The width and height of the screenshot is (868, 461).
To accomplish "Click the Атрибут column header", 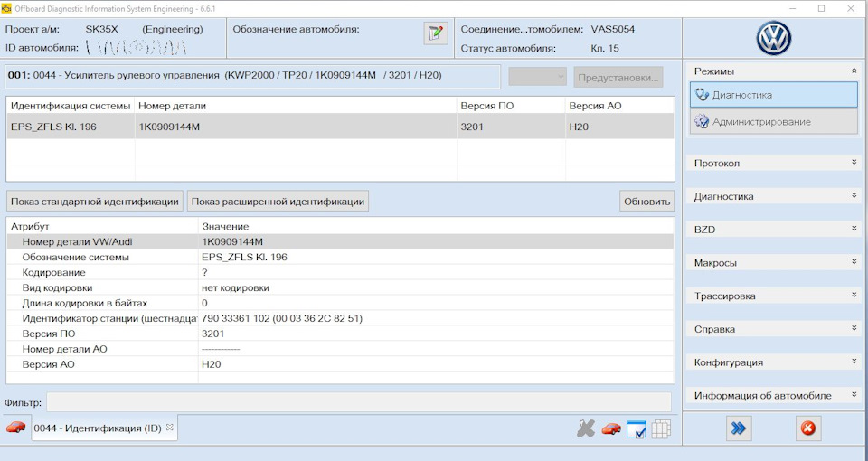I will [x=102, y=226].
